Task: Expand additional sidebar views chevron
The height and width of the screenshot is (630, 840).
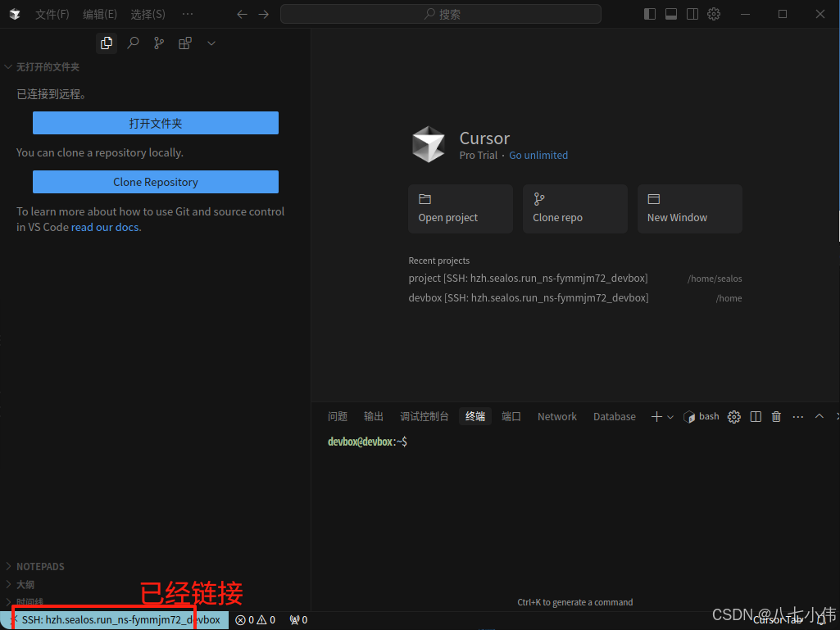Action: [x=211, y=43]
